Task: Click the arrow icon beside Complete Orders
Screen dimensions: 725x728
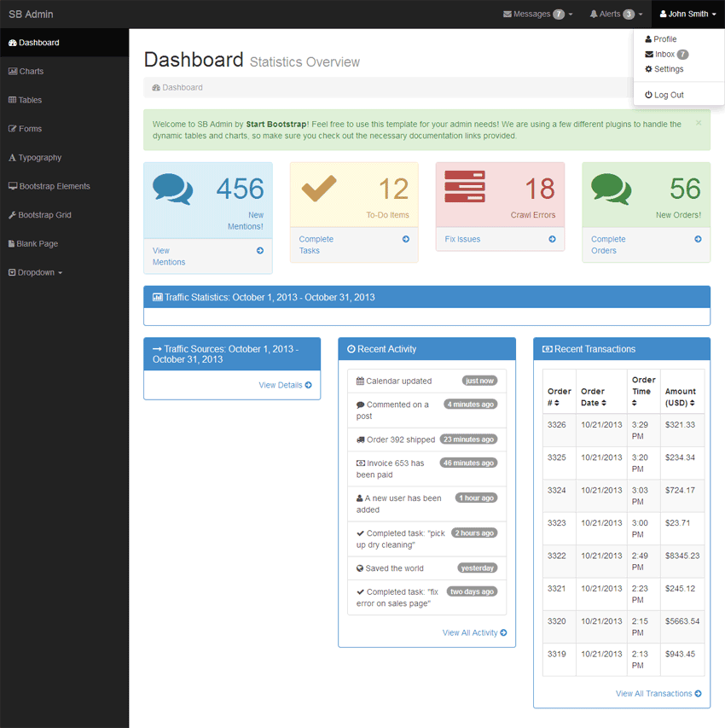Action: (x=699, y=239)
